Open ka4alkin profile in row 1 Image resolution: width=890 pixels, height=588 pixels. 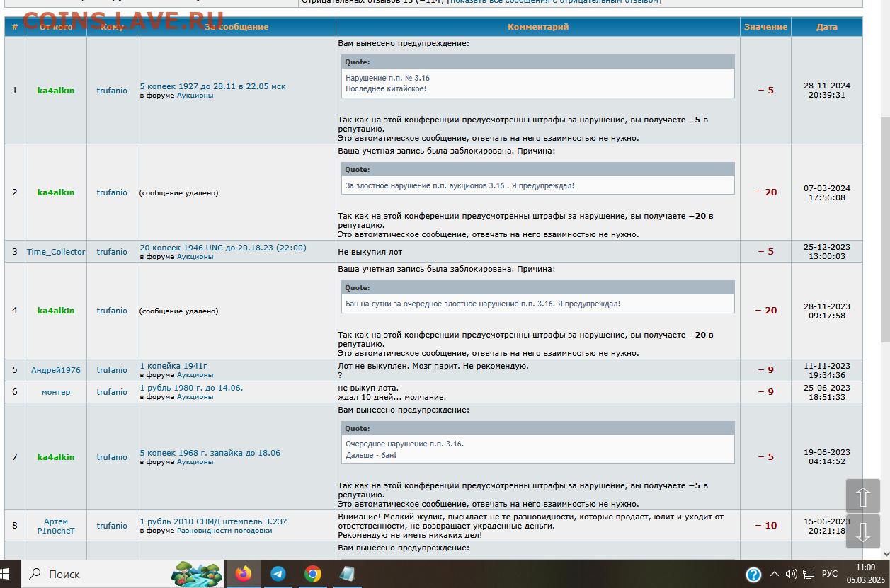[x=56, y=91]
